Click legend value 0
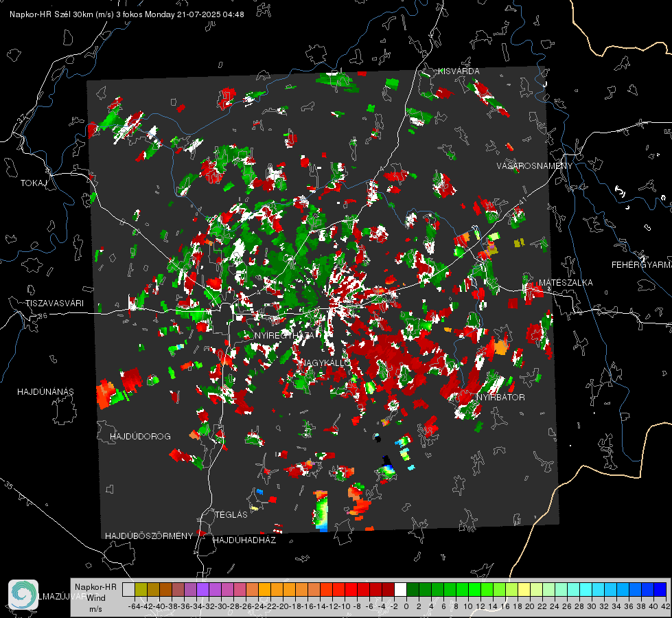The image size is (672, 618). tap(406, 606)
